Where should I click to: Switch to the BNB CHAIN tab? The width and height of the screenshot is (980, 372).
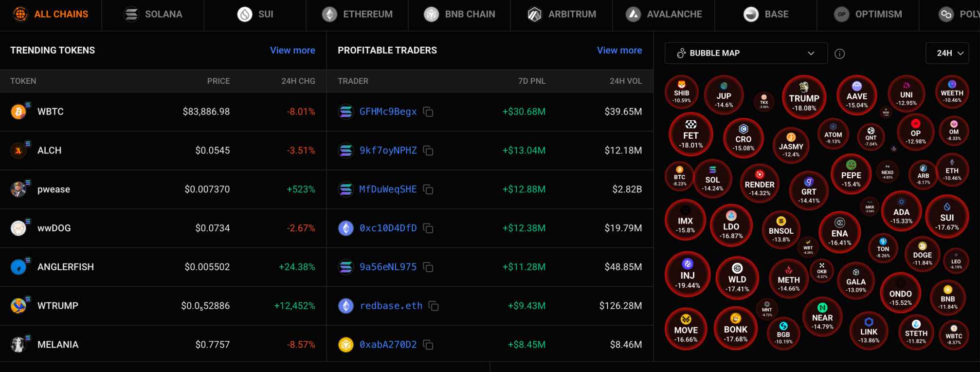(x=459, y=15)
